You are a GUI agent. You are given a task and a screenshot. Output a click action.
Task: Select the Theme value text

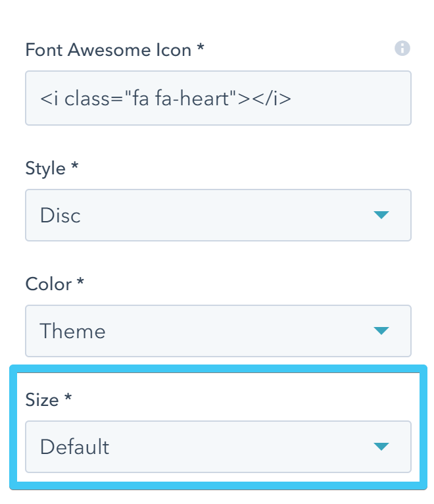pyautogui.click(x=72, y=330)
